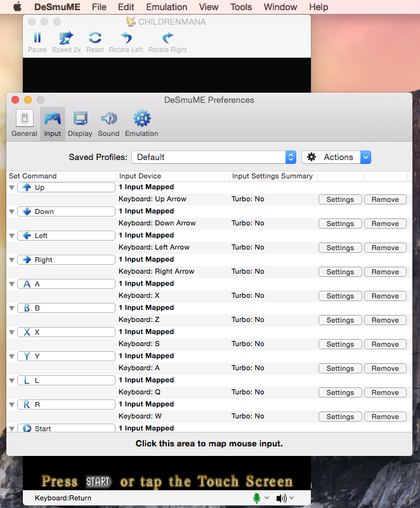Open the Window menu
This screenshot has height=508, width=420.
(280, 7)
